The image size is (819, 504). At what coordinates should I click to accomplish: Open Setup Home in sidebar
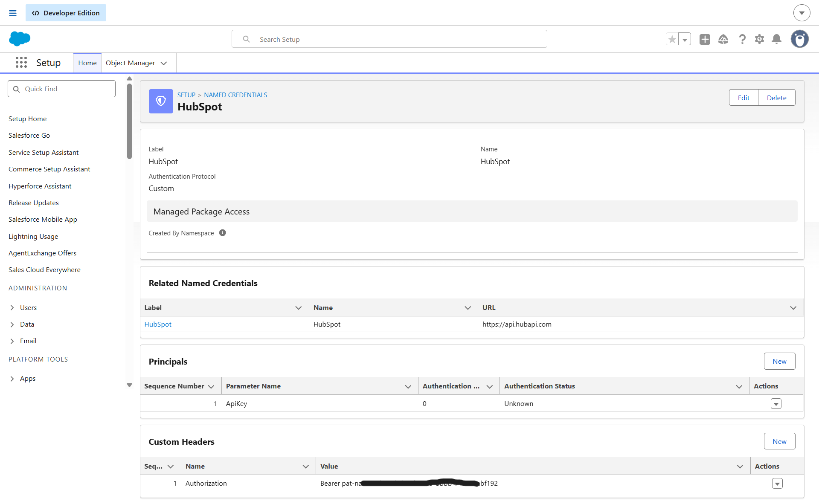tap(28, 119)
